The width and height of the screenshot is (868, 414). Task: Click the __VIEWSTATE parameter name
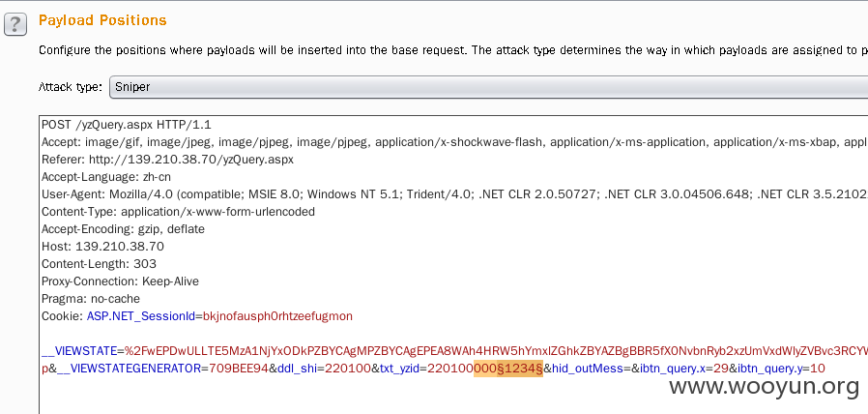pyautogui.click(x=79, y=351)
